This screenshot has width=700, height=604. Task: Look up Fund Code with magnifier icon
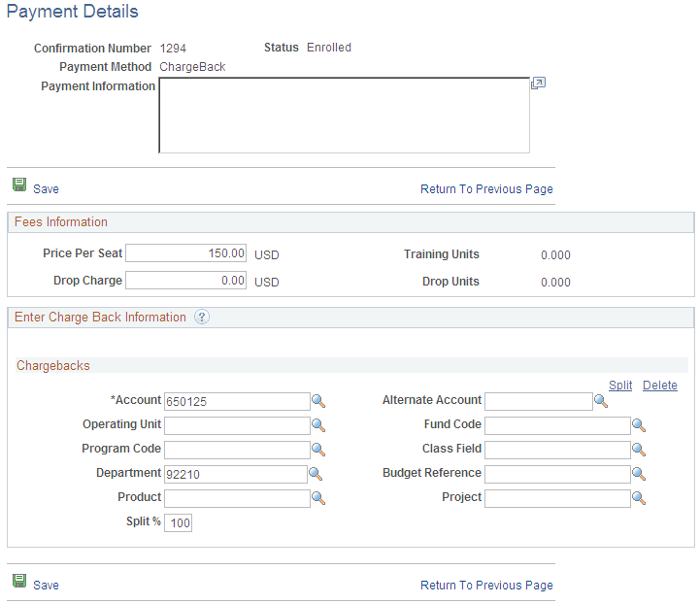[639, 425]
